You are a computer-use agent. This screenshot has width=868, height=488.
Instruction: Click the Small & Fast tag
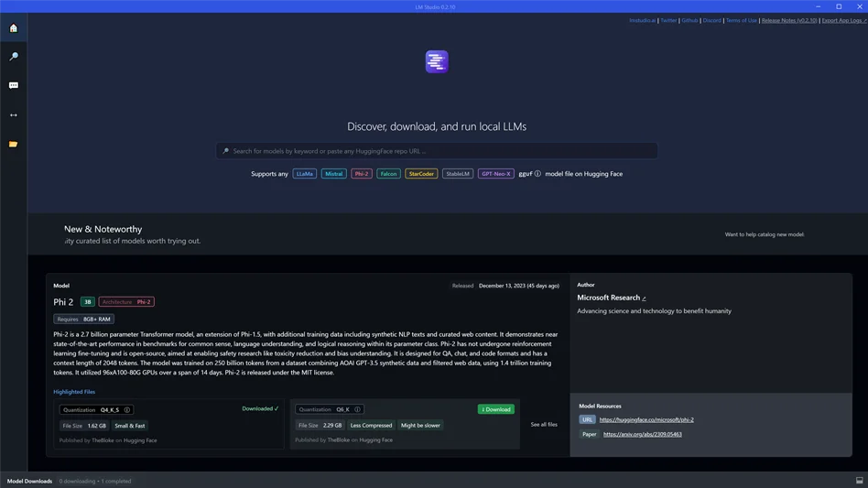(x=129, y=426)
